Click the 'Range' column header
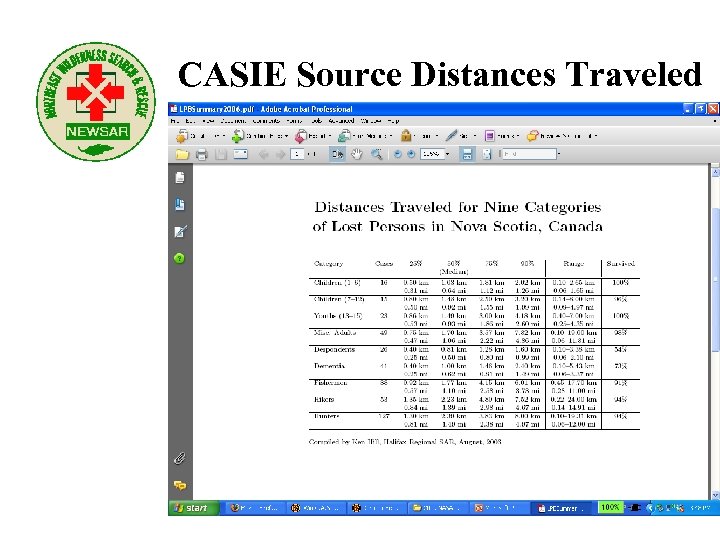 [x=574, y=264]
